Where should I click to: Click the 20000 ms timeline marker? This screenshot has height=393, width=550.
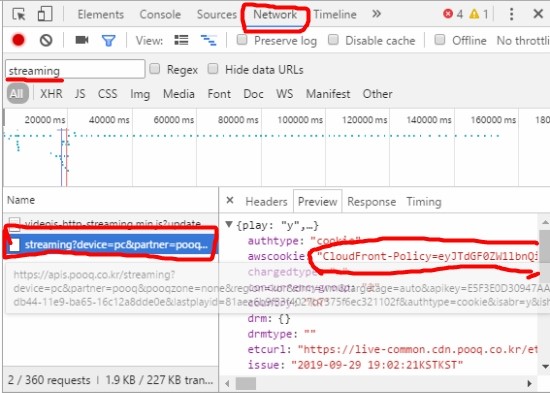[x=45, y=120]
